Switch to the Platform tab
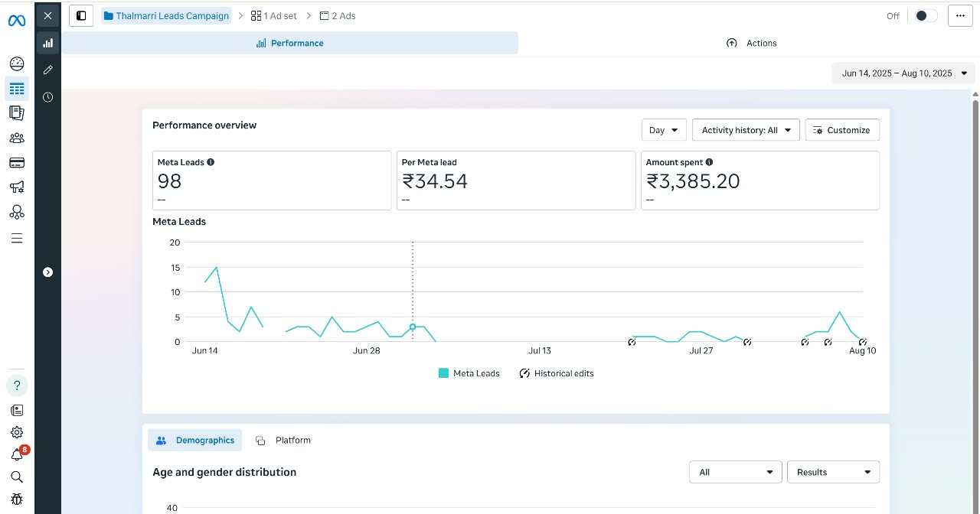Viewport: 980px width, 514px height. point(283,440)
